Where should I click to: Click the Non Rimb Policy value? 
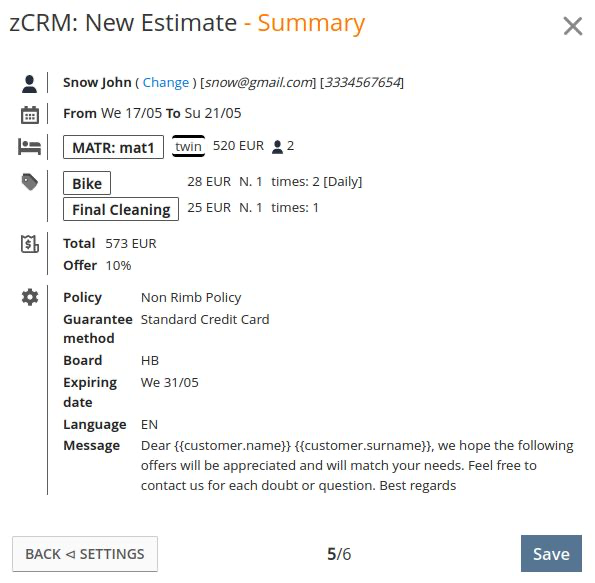(x=191, y=298)
